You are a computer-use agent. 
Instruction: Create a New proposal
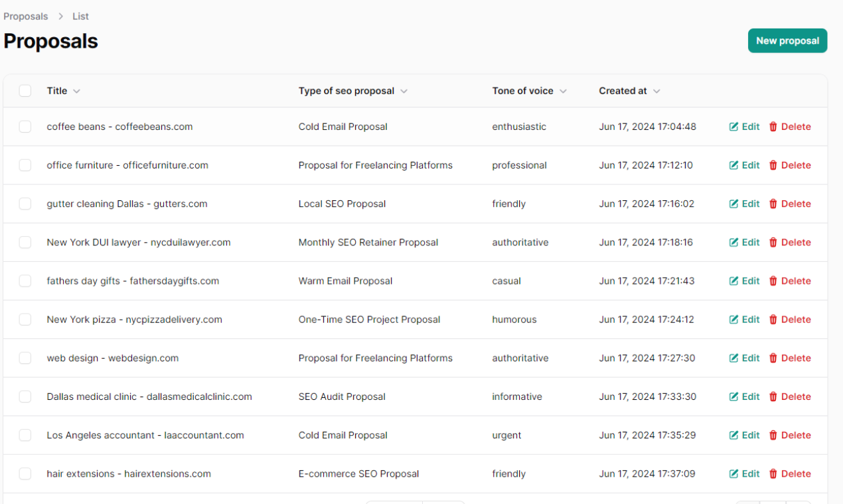click(787, 40)
